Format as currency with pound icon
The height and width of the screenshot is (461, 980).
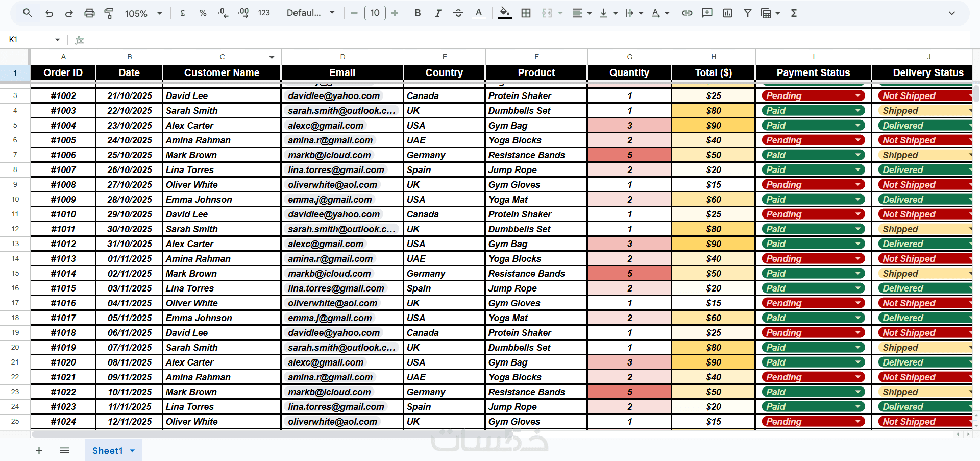pos(183,13)
